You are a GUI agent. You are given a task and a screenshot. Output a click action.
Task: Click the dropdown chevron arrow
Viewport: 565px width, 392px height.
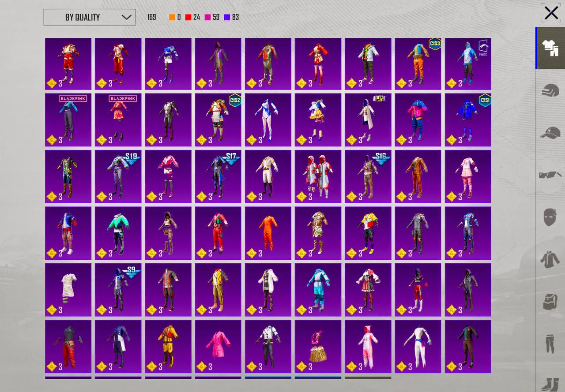pyautogui.click(x=126, y=17)
